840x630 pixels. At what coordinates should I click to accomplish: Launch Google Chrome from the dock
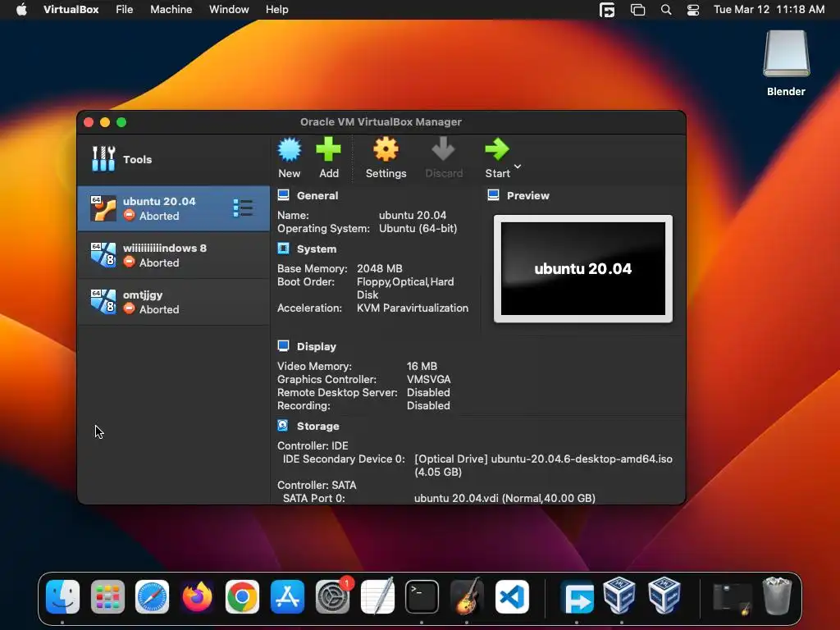(242, 597)
